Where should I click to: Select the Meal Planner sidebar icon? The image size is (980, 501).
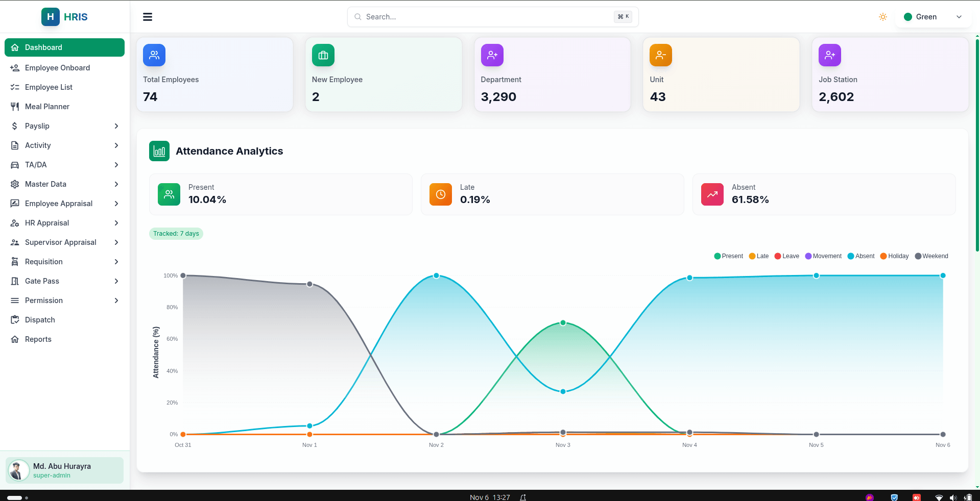point(15,106)
